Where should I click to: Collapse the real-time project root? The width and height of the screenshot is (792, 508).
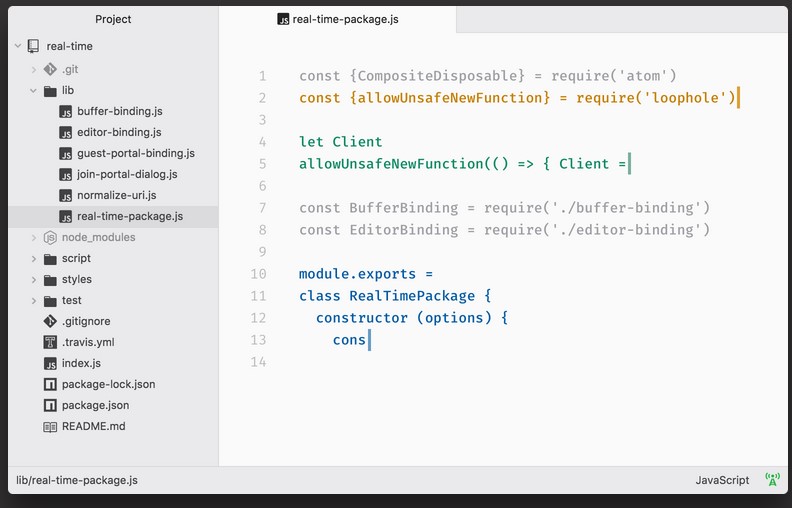click(18, 46)
